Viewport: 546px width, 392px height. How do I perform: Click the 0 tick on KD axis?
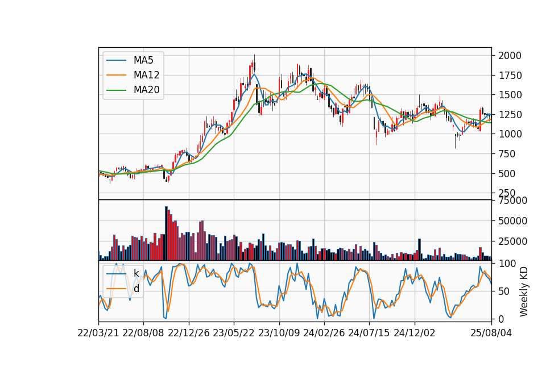501,319
